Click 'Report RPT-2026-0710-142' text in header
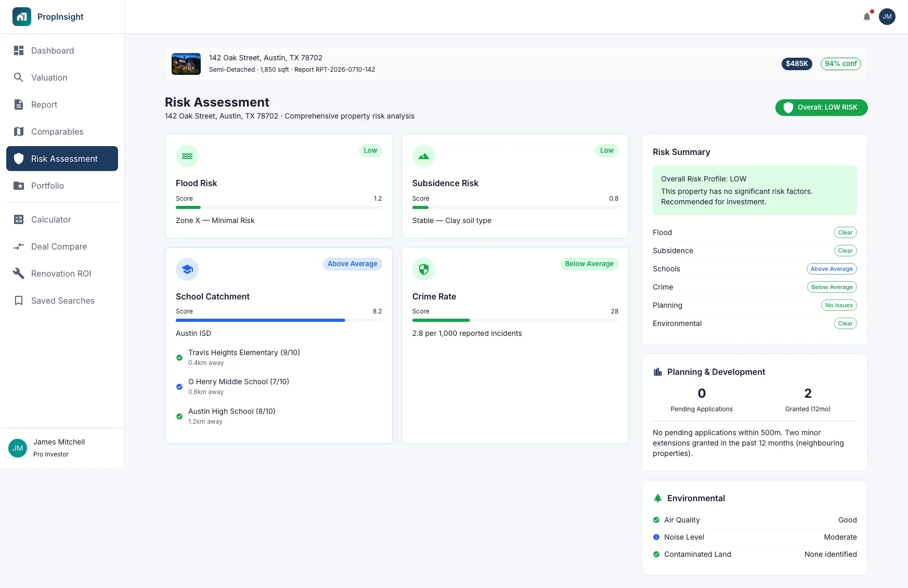Image resolution: width=908 pixels, height=588 pixels. pos(335,70)
